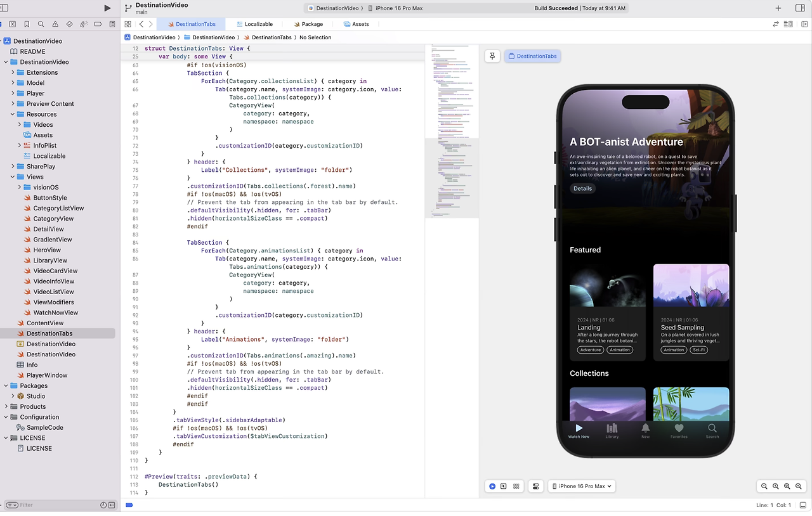Go forward in editor history
The height and width of the screenshot is (516, 812).
(150, 24)
